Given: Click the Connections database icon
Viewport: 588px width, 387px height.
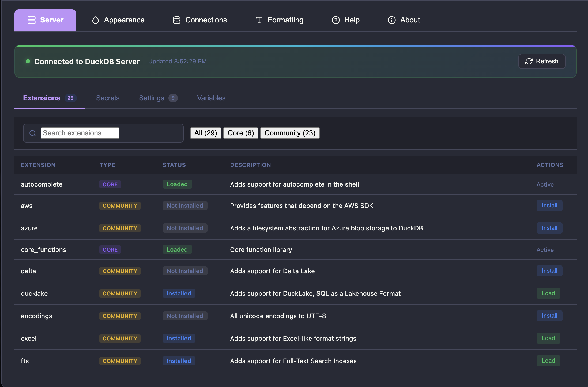Looking at the screenshot, I should [x=177, y=20].
